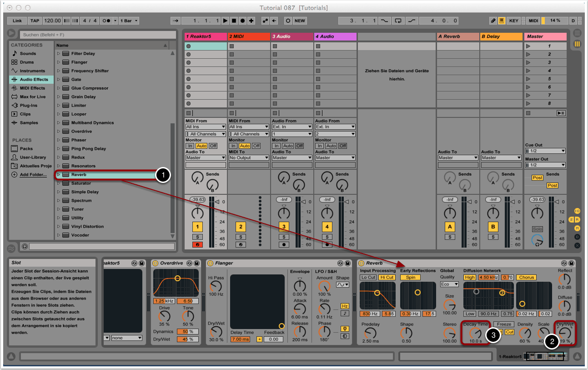Click the TAP tempo button

tap(35, 21)
